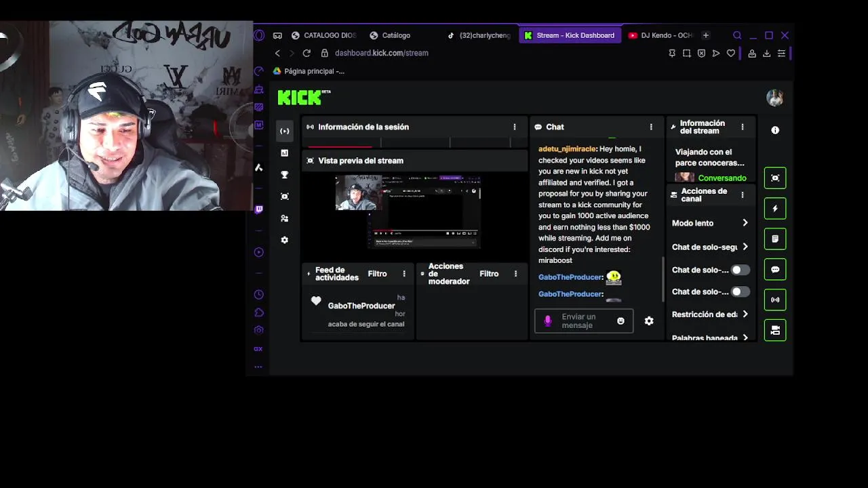Open the clips capture sidebar icon
The height and width of the screenshot is (488, 868).
(x=285, y=197)
